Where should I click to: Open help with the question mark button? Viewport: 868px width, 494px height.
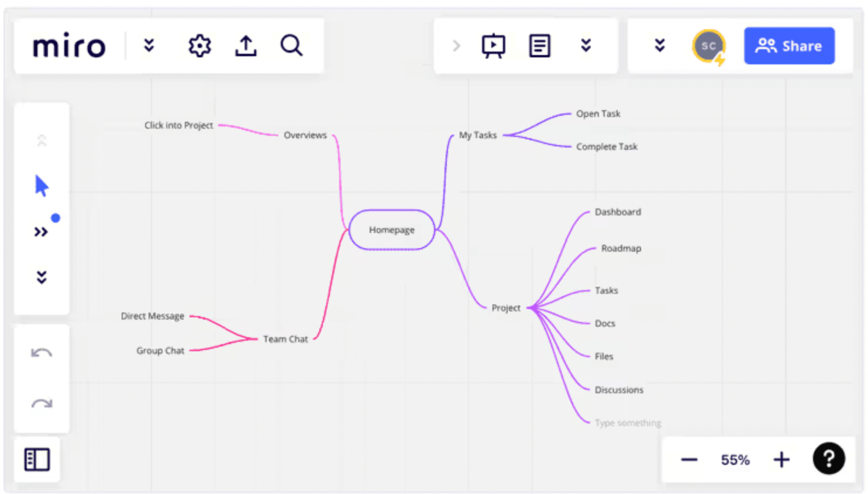[x=829, y=459]
